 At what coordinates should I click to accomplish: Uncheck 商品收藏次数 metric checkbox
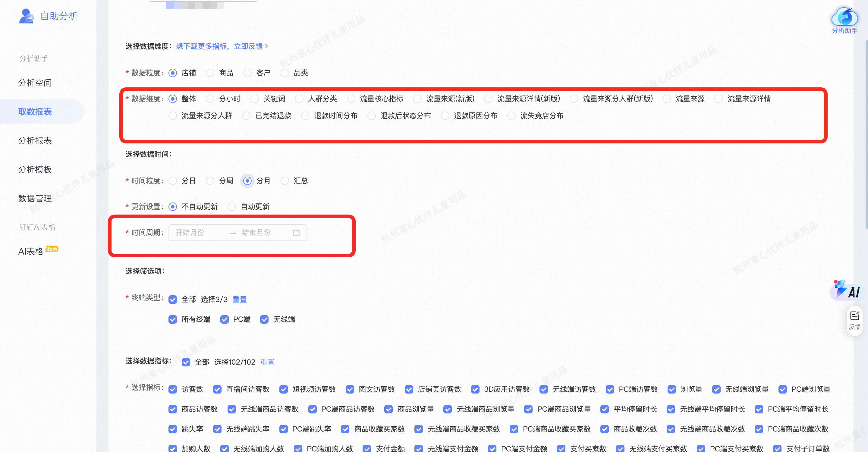pos(605,429)
